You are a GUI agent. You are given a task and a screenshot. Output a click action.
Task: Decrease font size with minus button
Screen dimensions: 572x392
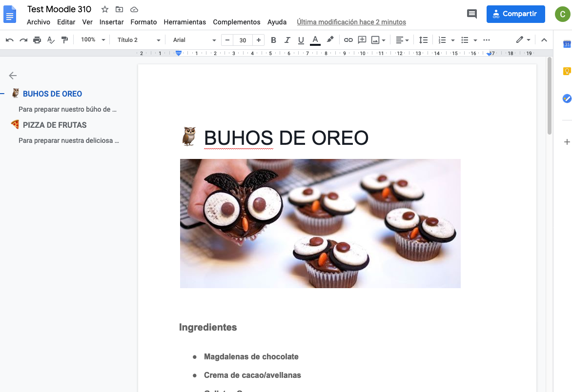coord(227,40)
